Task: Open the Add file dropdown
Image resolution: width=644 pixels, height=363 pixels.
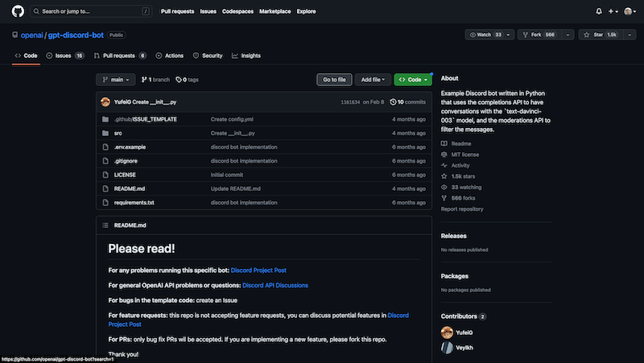Action: coord(374,80)
